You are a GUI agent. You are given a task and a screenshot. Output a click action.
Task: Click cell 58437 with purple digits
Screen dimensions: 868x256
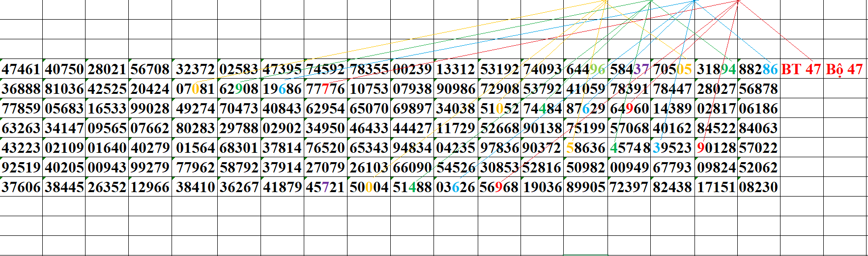629,69
